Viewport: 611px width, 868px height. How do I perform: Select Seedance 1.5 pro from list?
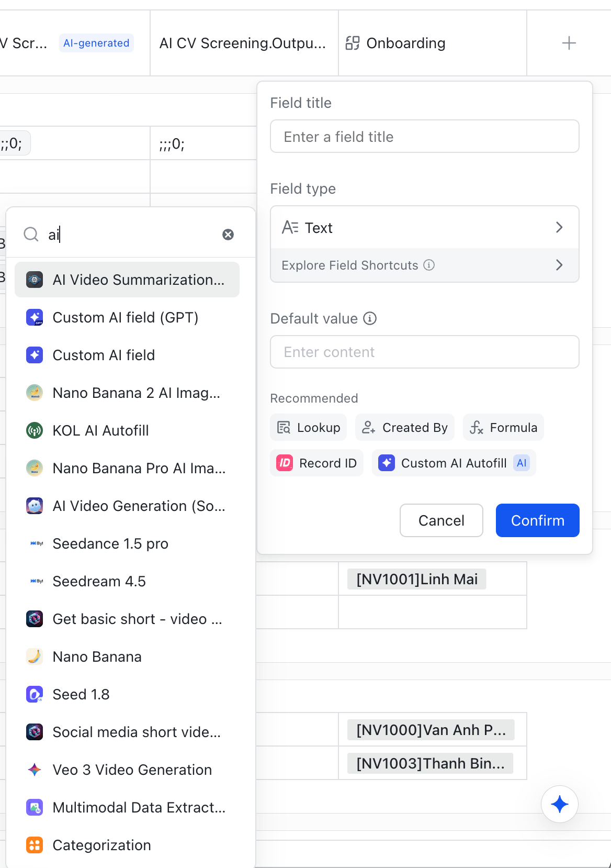click(127, 543)
